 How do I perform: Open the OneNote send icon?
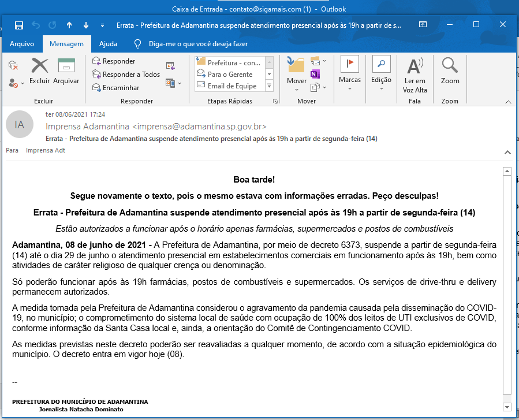(315, 75)
